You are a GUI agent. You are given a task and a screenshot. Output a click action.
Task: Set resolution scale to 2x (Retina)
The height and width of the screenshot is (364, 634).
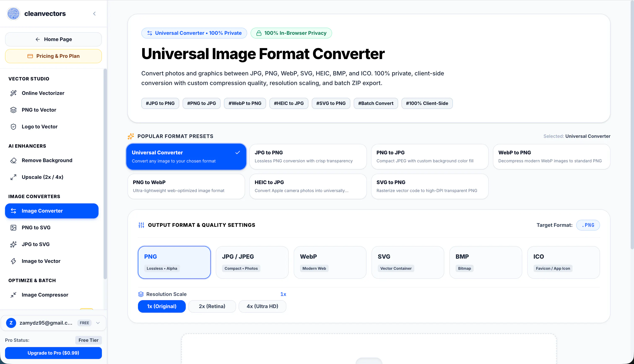point(212,306)
